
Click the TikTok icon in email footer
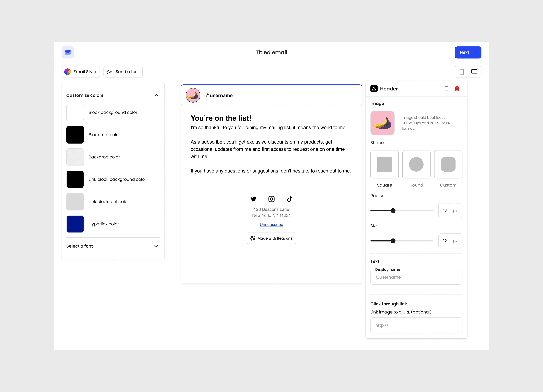(x=289, y=199)
